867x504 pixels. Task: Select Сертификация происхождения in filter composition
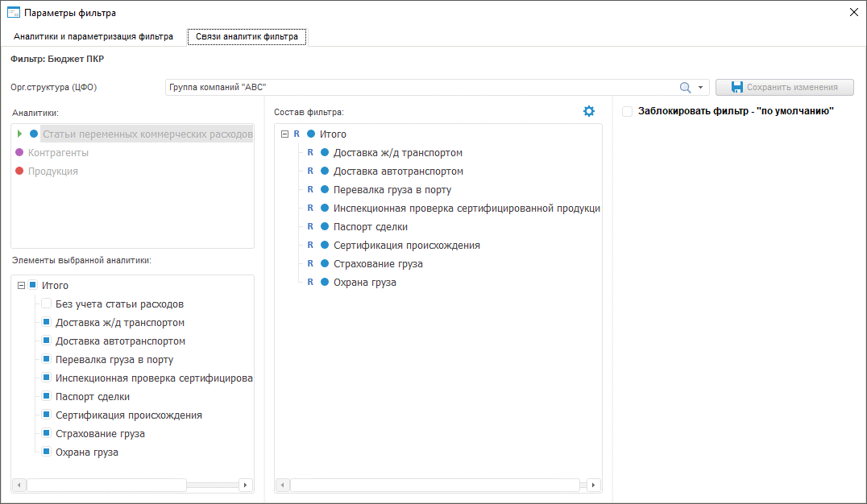[x=395, y=246]
